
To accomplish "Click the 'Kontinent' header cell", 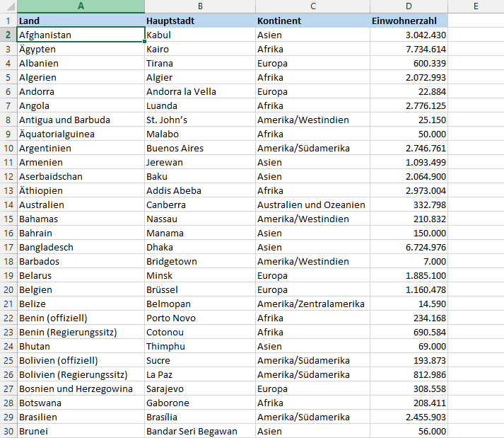I will (x=312, y=21).
